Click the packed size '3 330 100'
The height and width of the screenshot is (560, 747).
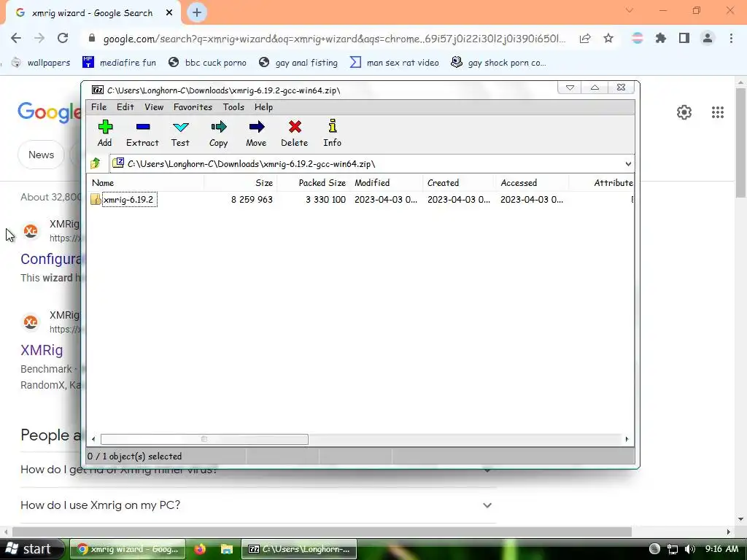[325, 200]
